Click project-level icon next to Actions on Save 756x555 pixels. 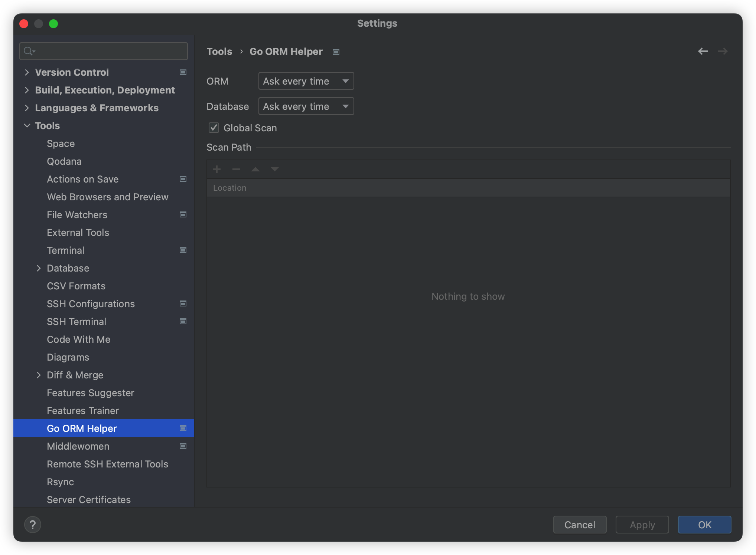click(x=183, y=179)
